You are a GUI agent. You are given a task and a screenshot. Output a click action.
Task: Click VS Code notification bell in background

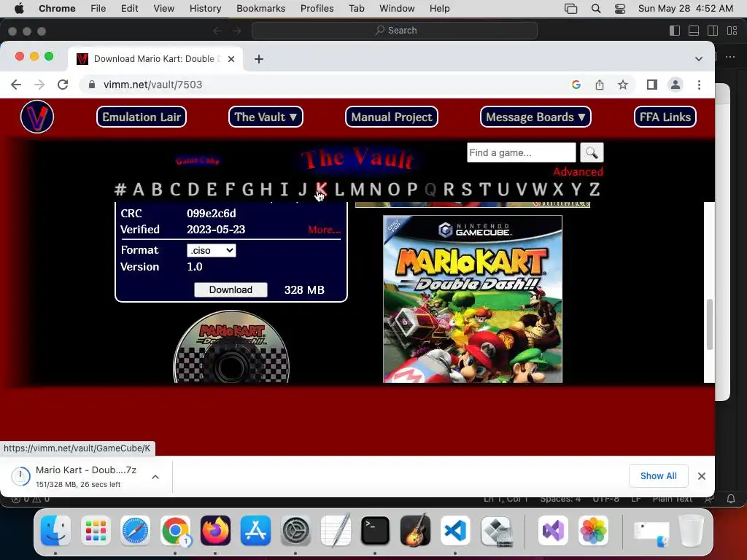pos(731,499)
